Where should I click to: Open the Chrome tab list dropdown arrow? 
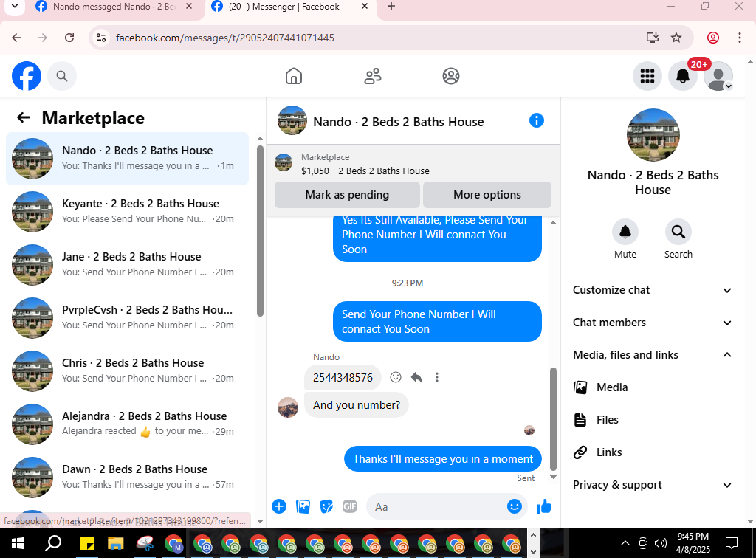click(15, 7)
